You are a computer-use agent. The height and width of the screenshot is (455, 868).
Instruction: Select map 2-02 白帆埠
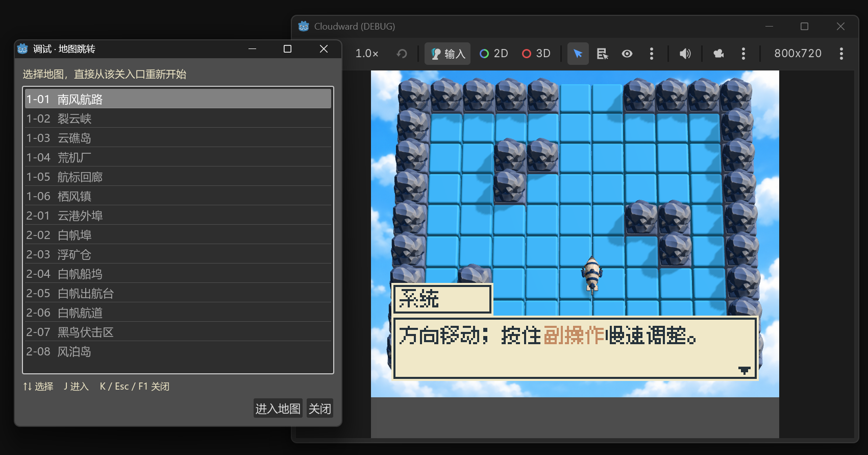pos(178,235)
